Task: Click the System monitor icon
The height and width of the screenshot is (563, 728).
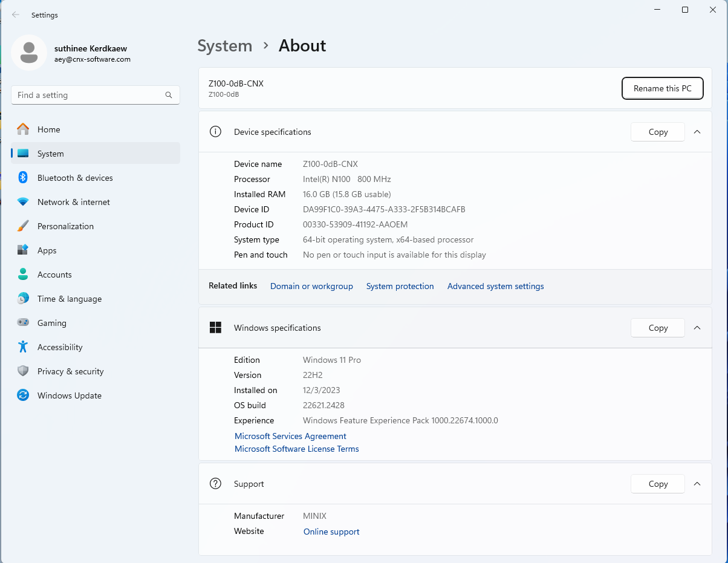Action: click(23, 154)
